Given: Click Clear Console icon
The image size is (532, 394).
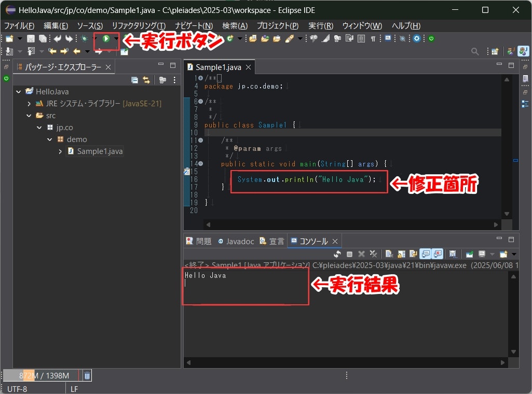Looking at the screenshot, I should tap(389, 254).
